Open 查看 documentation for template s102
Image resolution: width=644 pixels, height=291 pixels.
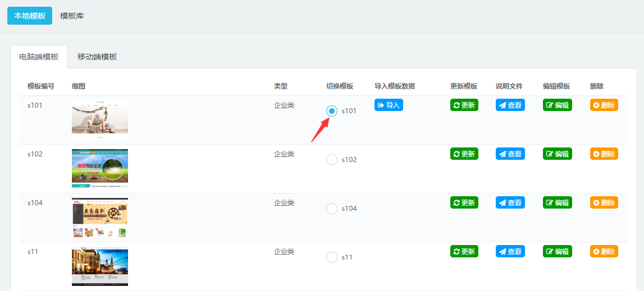[510, 154]
